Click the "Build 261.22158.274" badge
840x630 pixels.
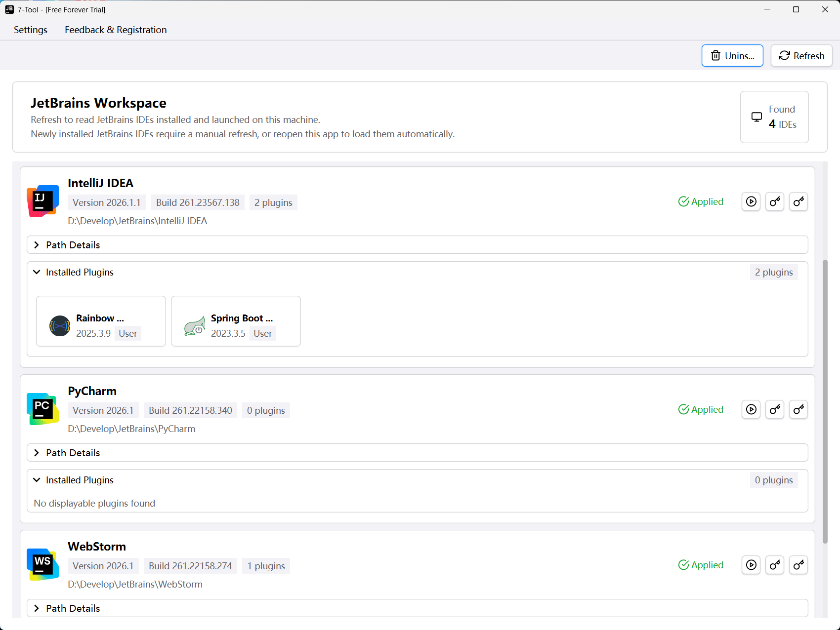coord(190,566)
